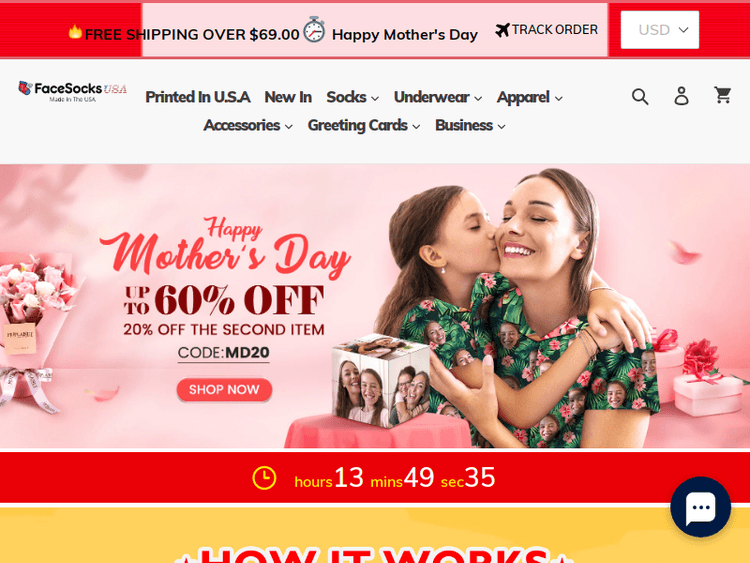The height and width of the screenshot is (563, 750).
Task: Open the live chat bubble
Action: click(x=700, y=507)
